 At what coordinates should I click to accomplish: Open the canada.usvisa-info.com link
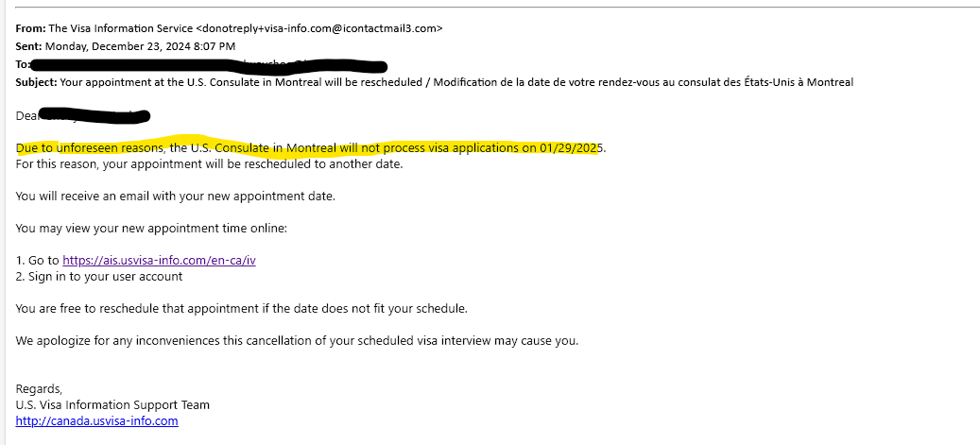[97, 420]
